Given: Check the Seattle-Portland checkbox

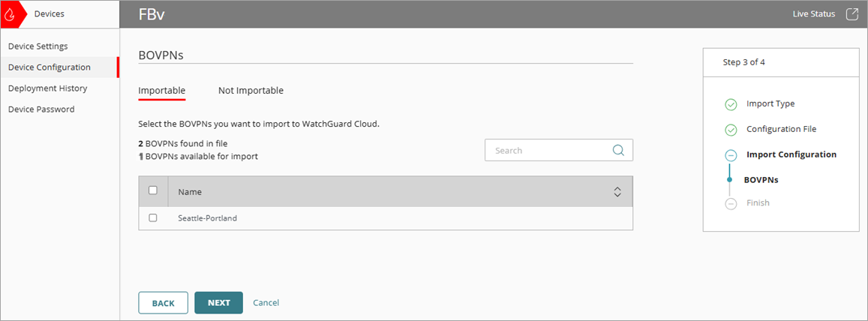Looking at the screenshot, I should (x=153, y=218).
